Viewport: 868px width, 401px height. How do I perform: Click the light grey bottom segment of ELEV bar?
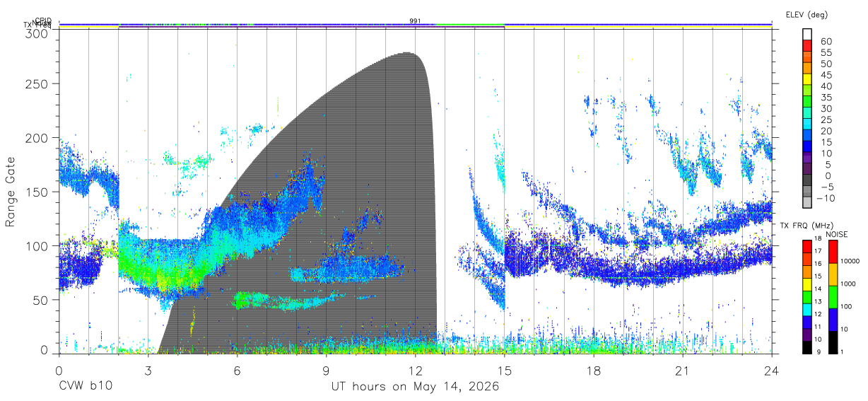coord(807,202)
